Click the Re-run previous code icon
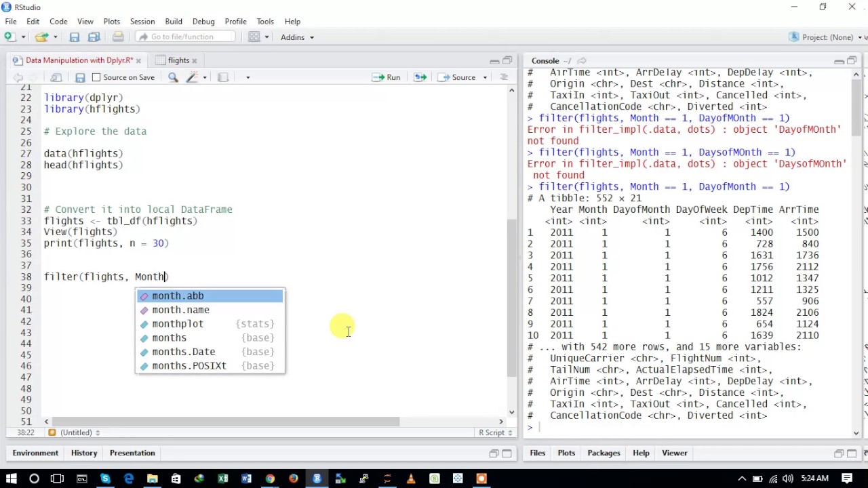868x488 pixels. (x=420, y=77)
